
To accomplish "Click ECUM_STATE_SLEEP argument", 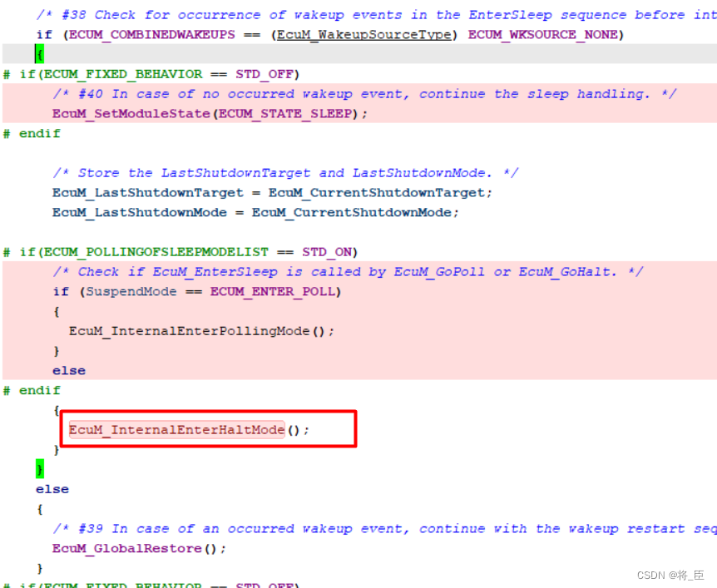I will click(285, 113).
